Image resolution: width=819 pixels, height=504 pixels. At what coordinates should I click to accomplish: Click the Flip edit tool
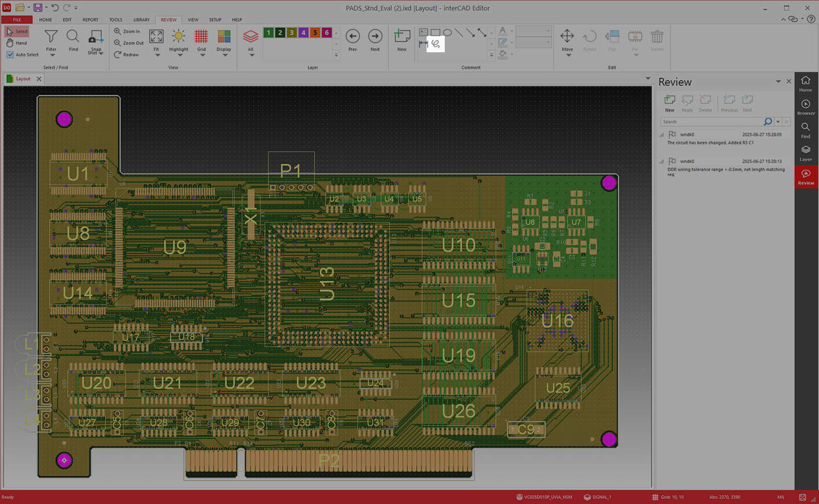coord(612,40)
